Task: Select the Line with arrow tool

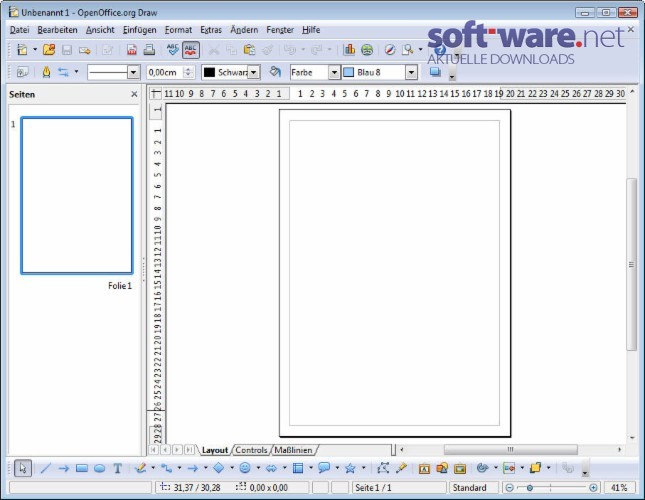Action: click(x=63, y=468)
